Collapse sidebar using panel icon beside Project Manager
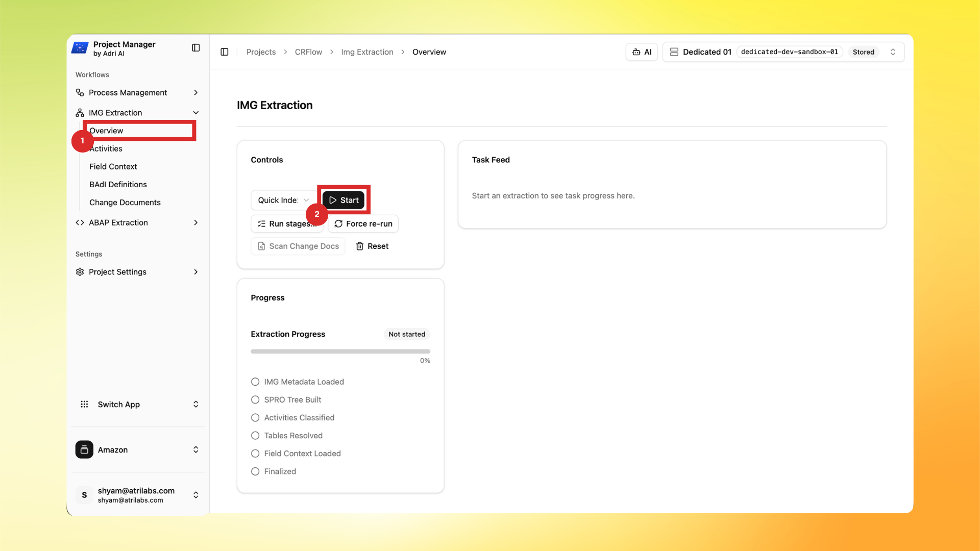Viewport: 980px width, 551px height. [x=195, y=48]
